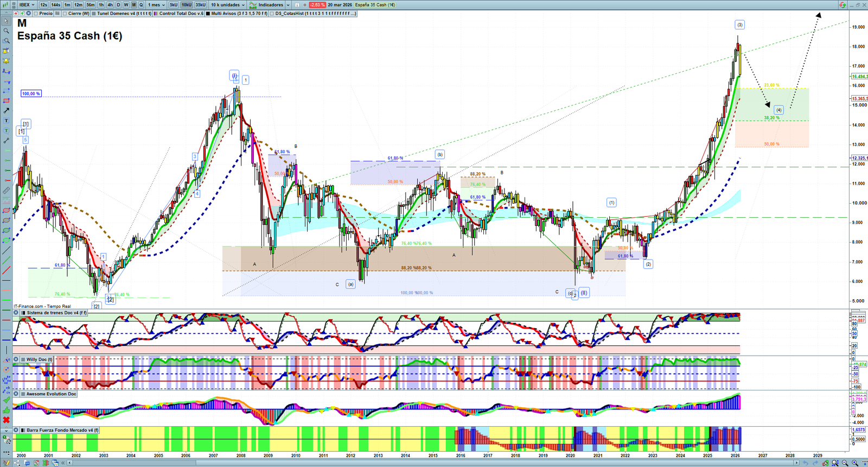Click the red X delete icon
Screen dimensions: 868x467
coord(6,420)
